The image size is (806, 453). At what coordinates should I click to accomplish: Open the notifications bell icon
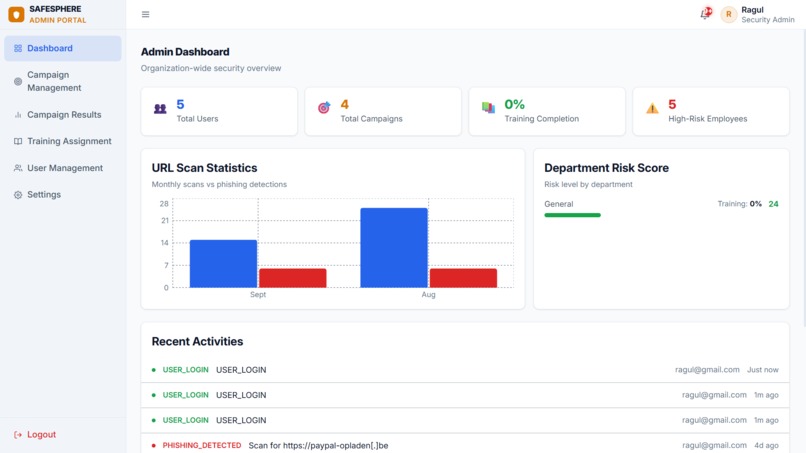tap(706, 14)
